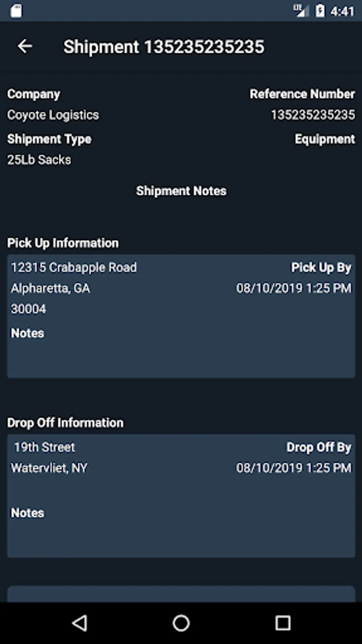Tap the LTE signal strength icon
This screenshot has height=644, width=362.
coord(300,11)
